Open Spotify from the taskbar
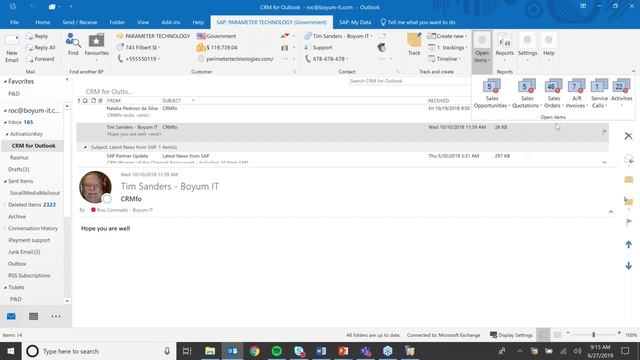The height and width of the screenshot is (360, 640). (x=277, y=351)
